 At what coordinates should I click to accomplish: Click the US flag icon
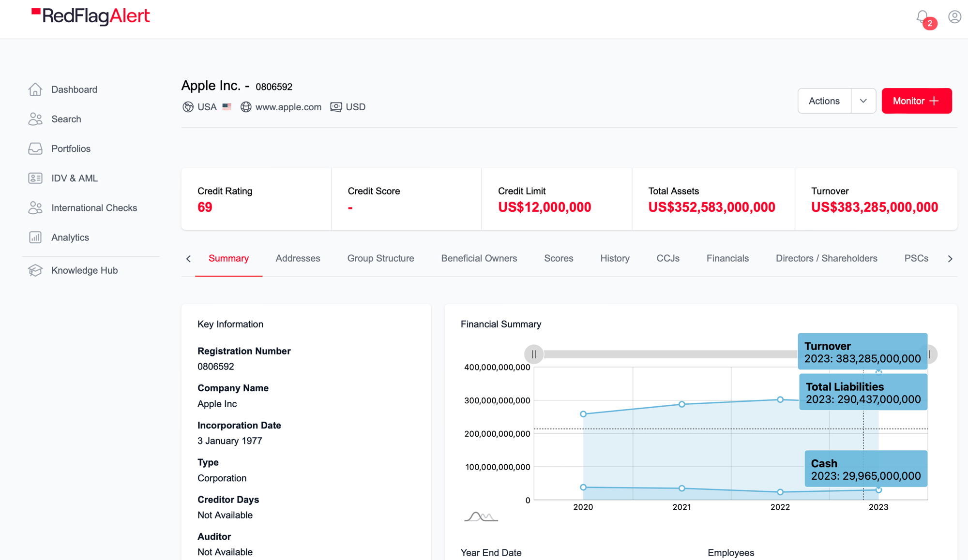[227, 107]
